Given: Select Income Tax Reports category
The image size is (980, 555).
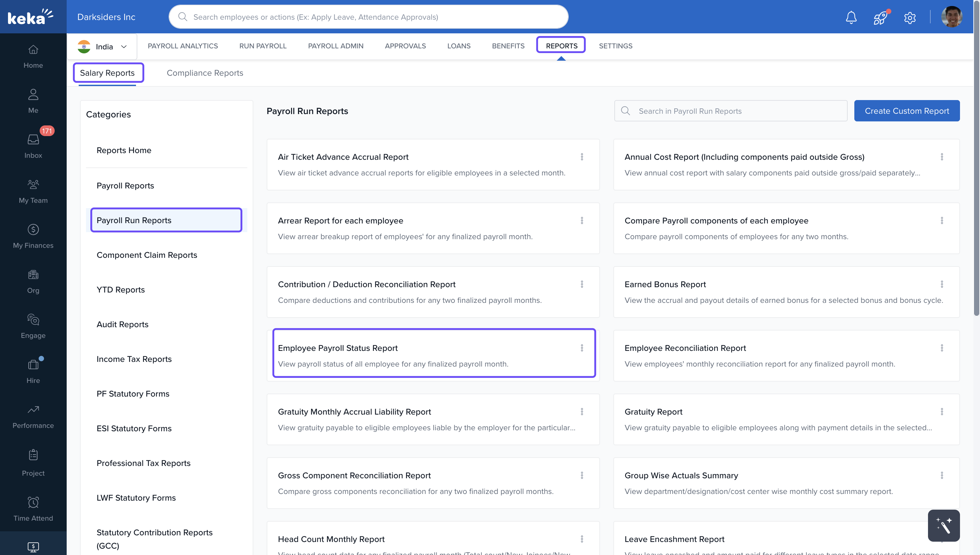Looking at the screenshot, I should 134,359.
